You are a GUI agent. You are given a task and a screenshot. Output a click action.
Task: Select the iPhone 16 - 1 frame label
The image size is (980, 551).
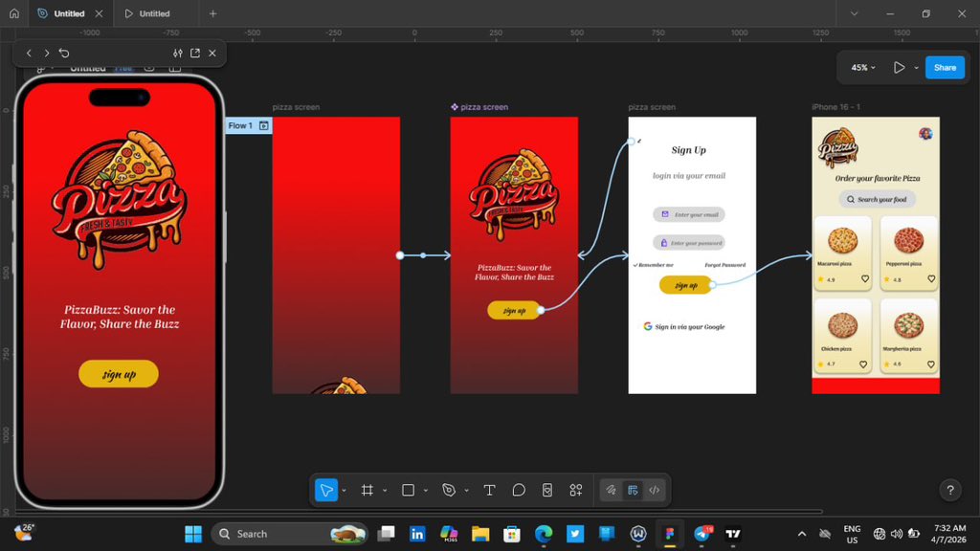click(836, 107)
